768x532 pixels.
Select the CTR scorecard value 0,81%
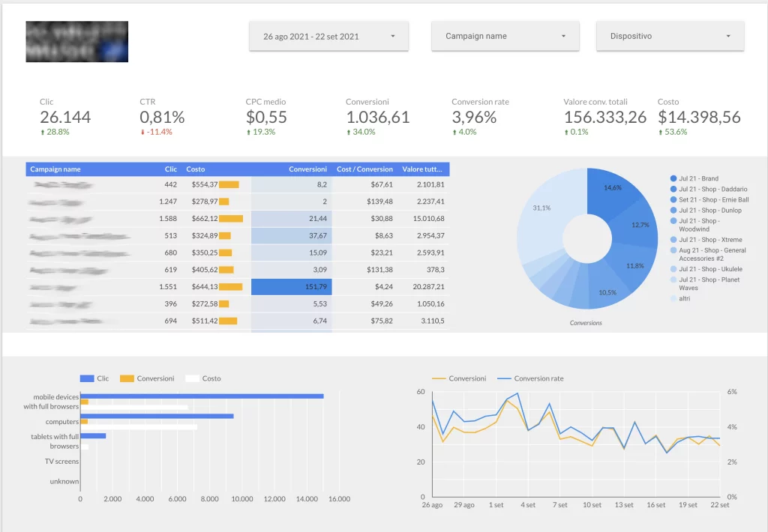[x=162, y=117]
